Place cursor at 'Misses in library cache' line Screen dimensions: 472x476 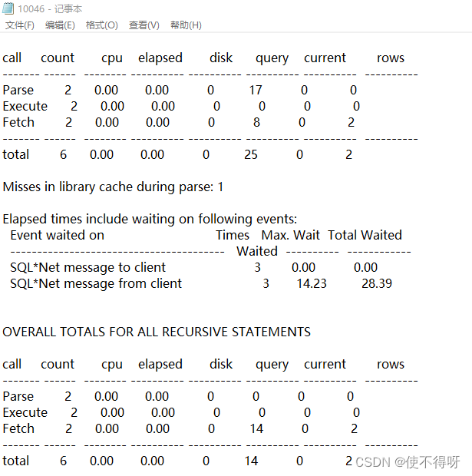click(x=113, y=187)
